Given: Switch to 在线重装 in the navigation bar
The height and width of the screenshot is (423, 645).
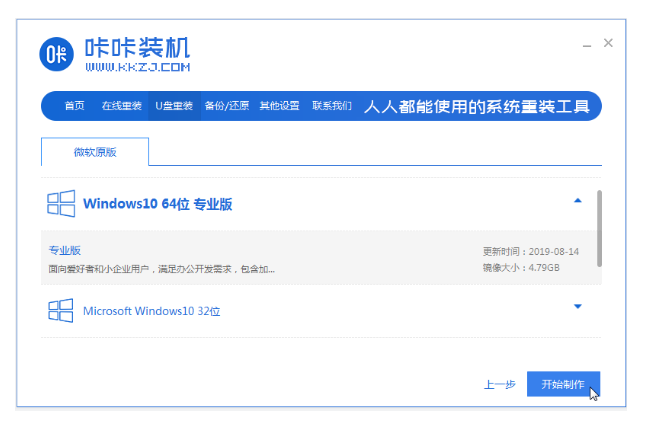Looking at the screenshot, I should 121,106.
